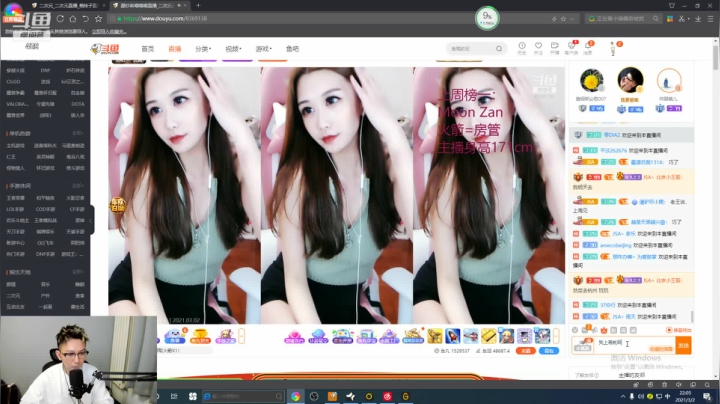
Task: Open the 直播 nav item
Action: pos(174,49)
